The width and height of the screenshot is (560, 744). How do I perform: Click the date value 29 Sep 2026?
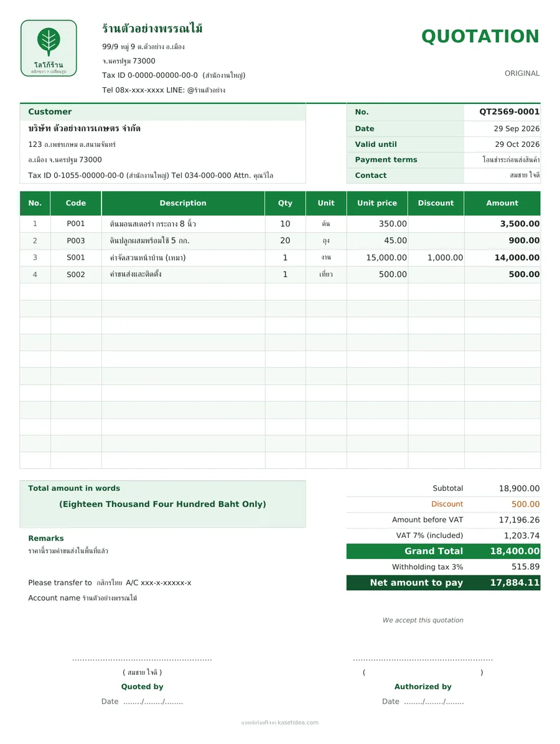516,129
